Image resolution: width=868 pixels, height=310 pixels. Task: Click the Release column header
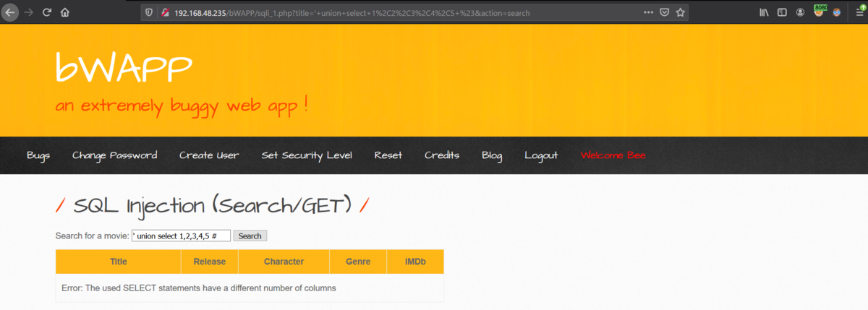[x=210, y=262]
